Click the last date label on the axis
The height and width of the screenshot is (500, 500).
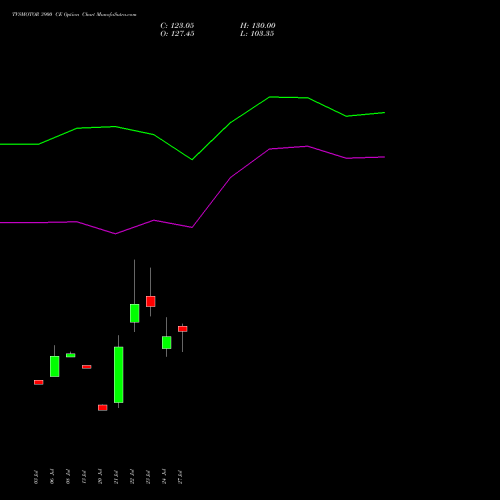coord(180,477)
